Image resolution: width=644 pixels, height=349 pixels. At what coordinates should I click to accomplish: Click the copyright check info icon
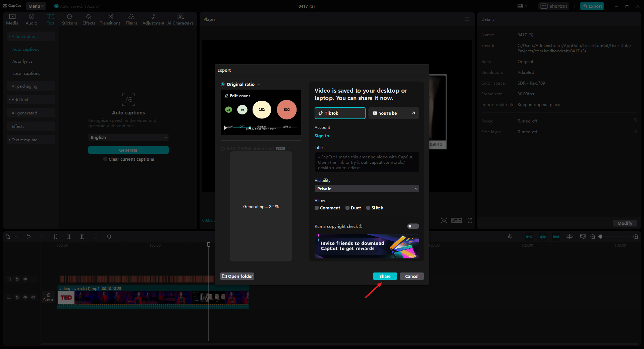[x=361, y=226]
